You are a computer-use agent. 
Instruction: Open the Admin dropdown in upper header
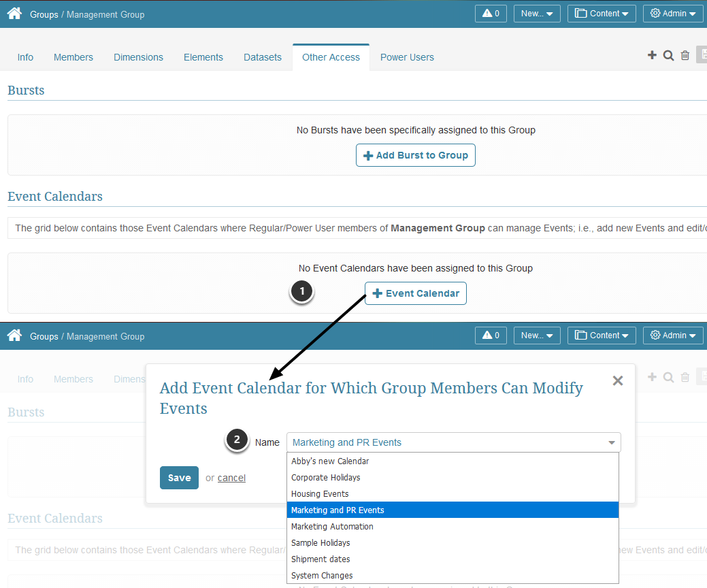[x=673, y=14]
